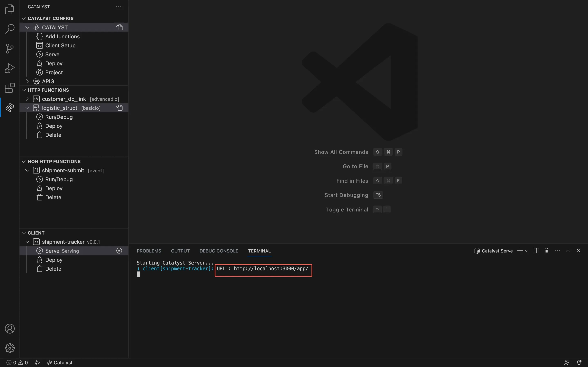Collapse the HTTP FUNCTIONS section

pos(23,90)
